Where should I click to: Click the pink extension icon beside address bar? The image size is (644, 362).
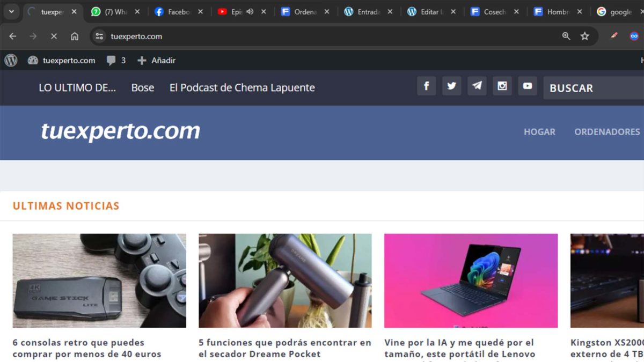613,36
